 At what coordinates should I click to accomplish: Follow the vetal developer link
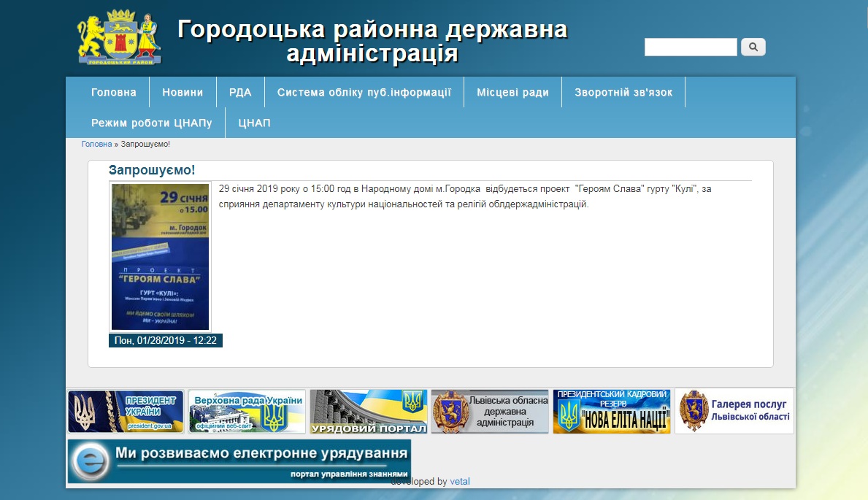460,482
